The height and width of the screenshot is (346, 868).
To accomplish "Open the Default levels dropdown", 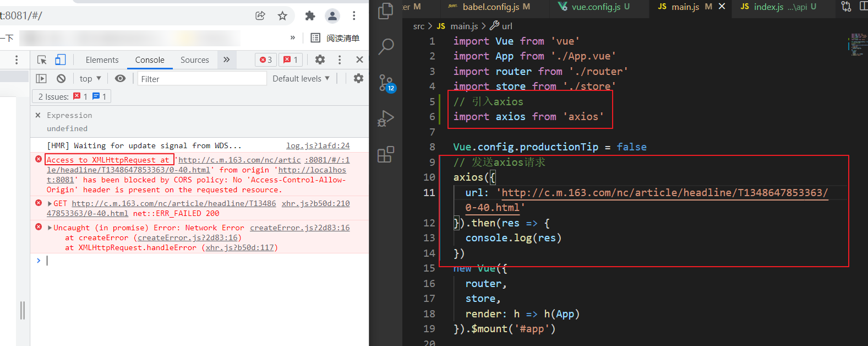I will point(301,79).
